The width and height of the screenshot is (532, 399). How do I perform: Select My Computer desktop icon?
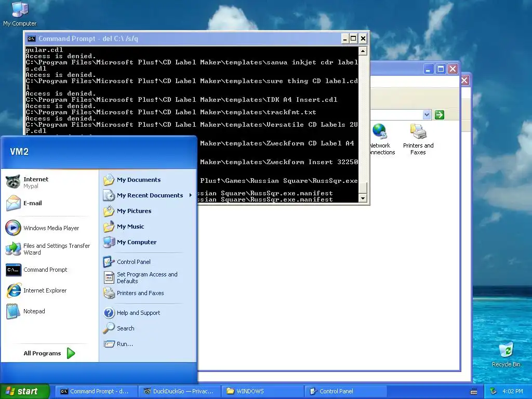tap(20, 14)
